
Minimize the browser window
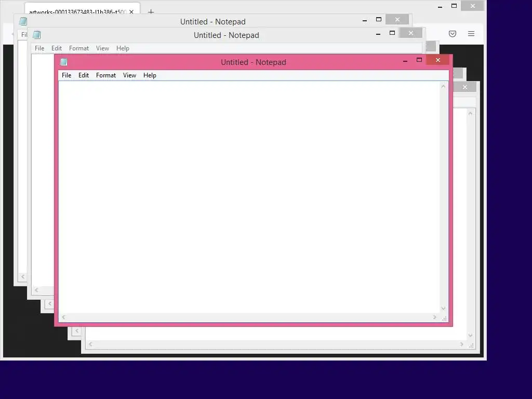coord(440,6)
